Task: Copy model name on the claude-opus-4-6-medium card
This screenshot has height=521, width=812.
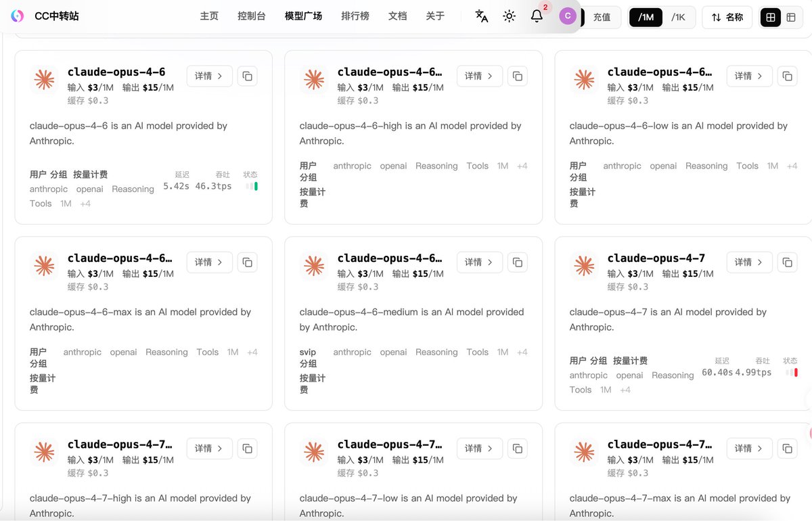Action: tap(518, 262)
